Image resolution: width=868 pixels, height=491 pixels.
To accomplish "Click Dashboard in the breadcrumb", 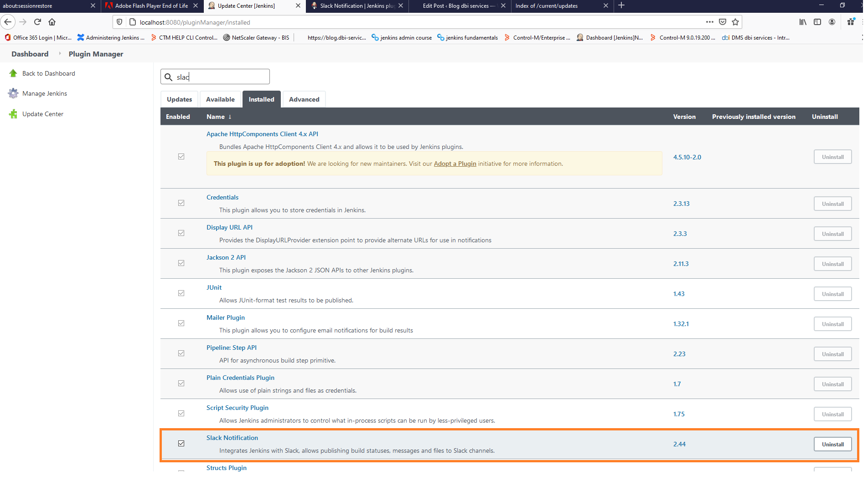I will (x=30, y=54).
